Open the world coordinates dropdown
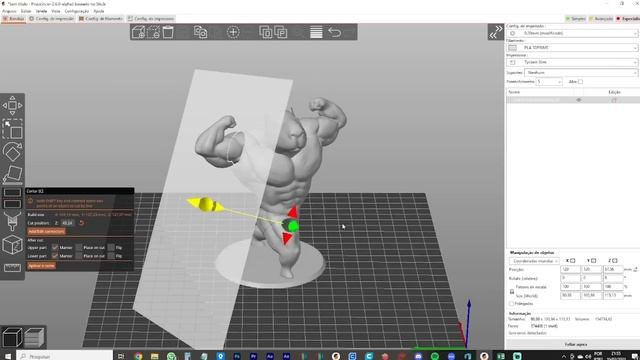The image size is (640, 360). 534,261
